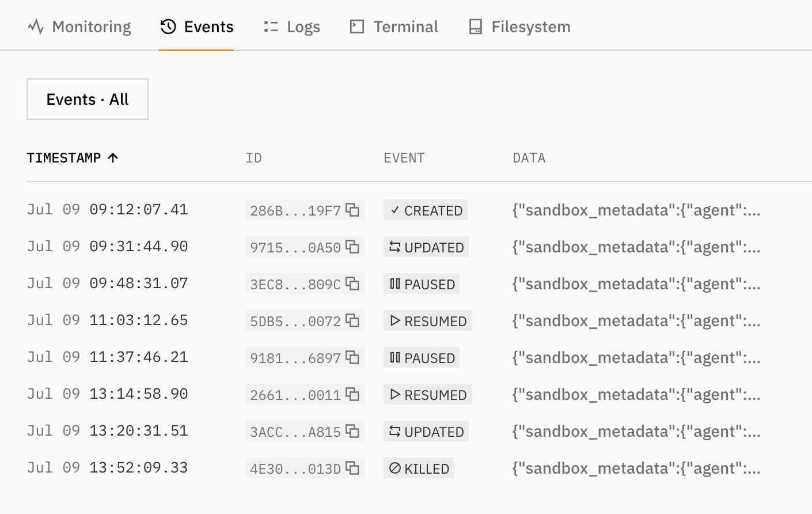The width and height of the screenshot is (812, 514).
Task: Copy the ID 2661...0011
Action: pyautogui.click(x=352, y=394)
